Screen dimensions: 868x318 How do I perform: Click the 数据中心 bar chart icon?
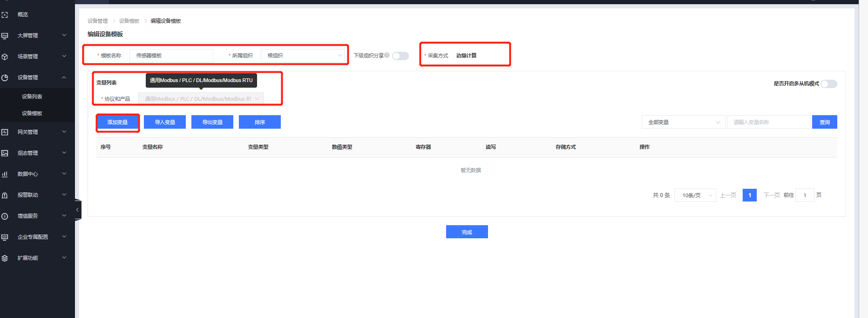click(x=5, y=174)
